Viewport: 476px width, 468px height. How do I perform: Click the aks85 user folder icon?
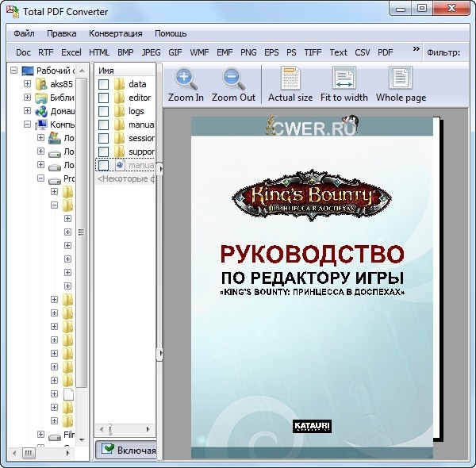pos(41,84)
